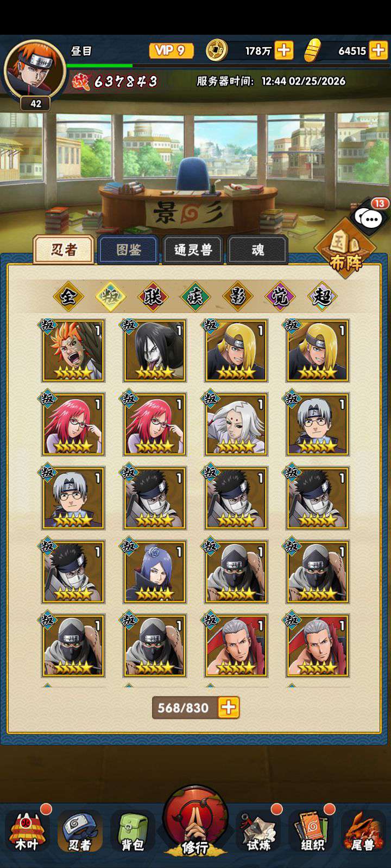Viewport: 391px width, 868px height.
Task: Open the 组织 organization icon
Action: (311, 831)
